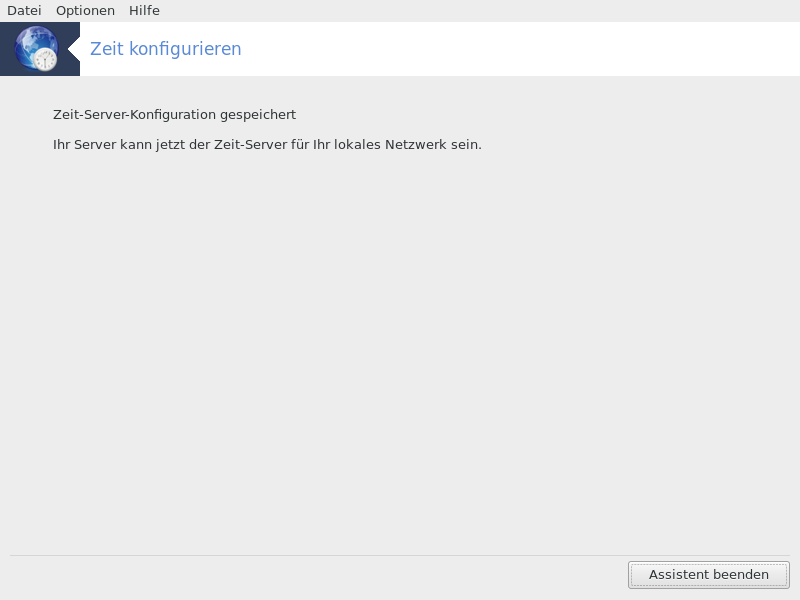
Task: Open the Datei menu
Action: [24, 11]
